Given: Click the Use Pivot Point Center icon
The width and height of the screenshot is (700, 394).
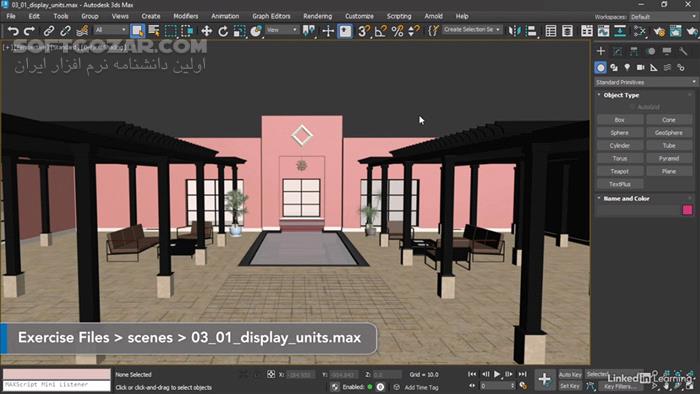Looking at the screenshot, I should point(308,31).
